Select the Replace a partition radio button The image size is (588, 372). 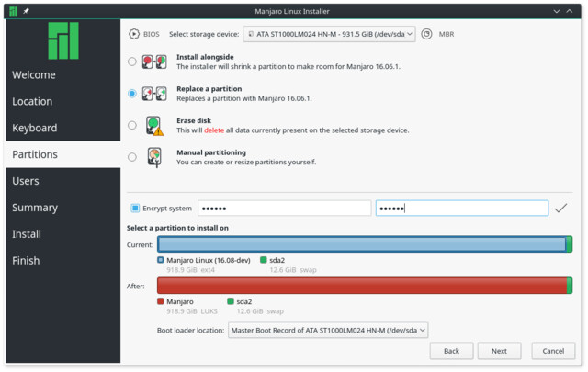coord(132,94)
